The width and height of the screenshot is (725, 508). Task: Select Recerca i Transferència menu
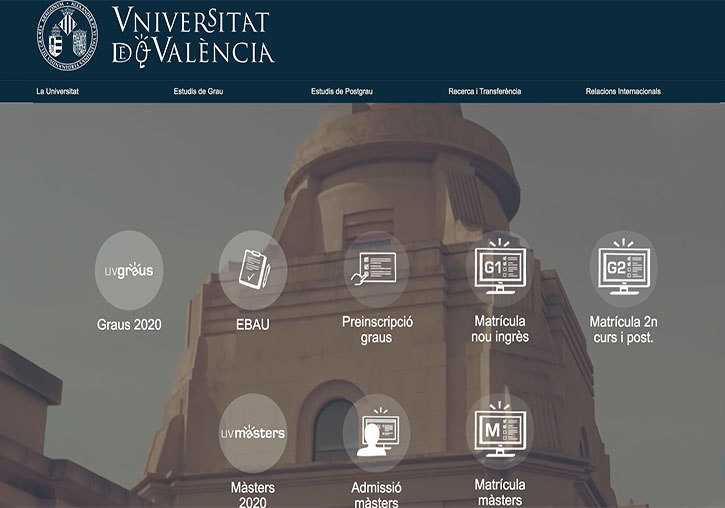coord(485,92)
